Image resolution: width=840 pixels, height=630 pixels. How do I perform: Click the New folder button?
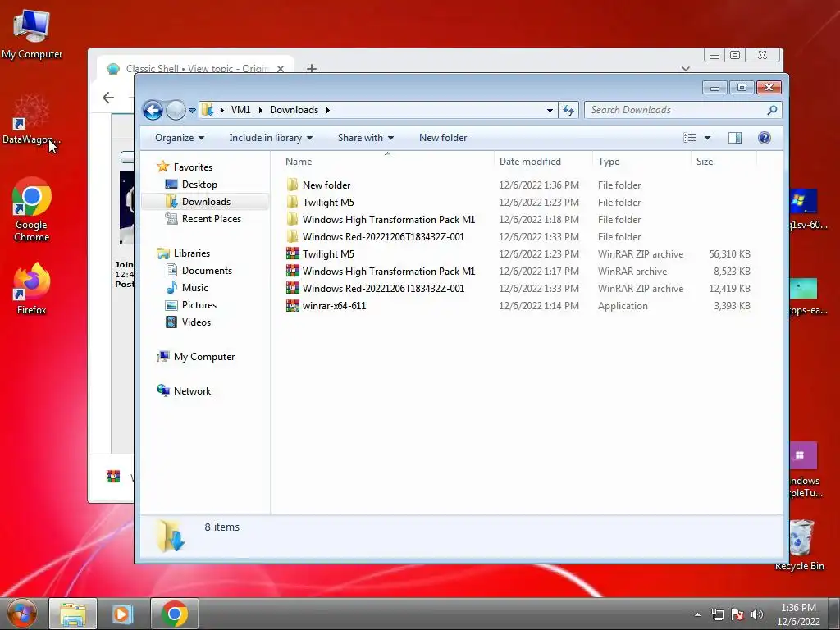(x=443, y=138)
